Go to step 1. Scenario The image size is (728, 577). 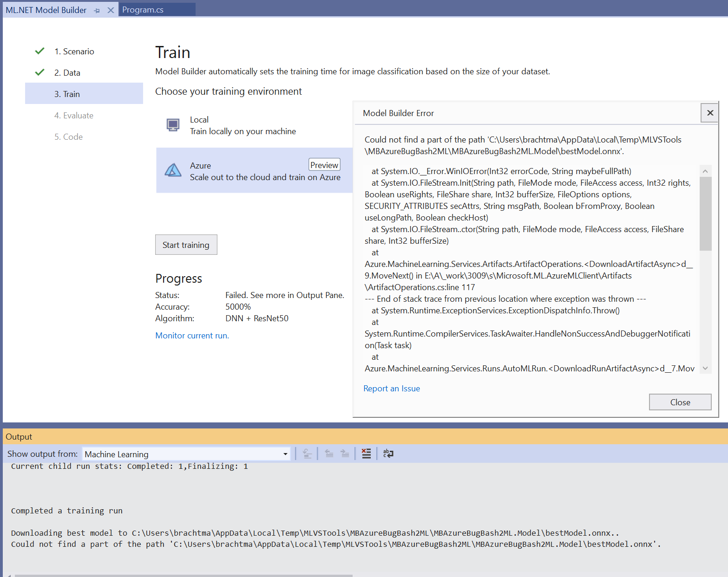tap(74, 52)
